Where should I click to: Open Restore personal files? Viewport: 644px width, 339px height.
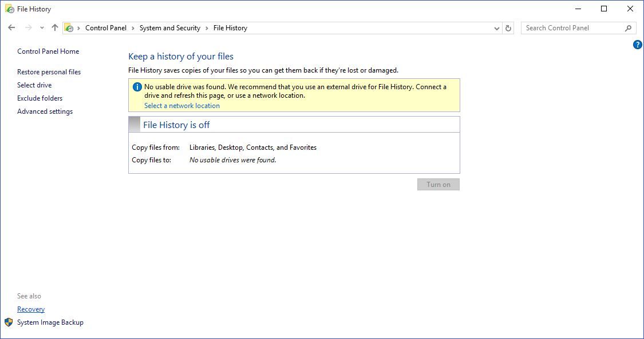pos(49,72)
